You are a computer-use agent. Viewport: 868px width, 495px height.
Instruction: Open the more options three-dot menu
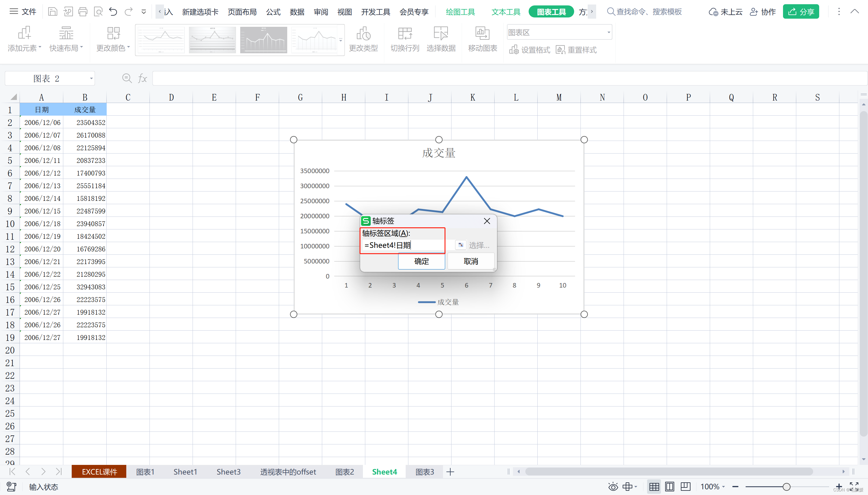click(x=839, y=11)
